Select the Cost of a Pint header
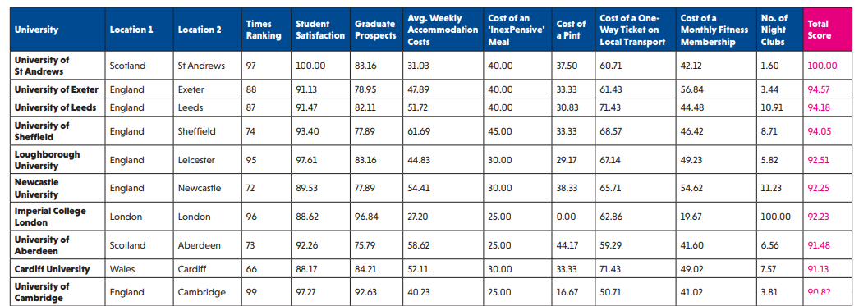The width and height of the screenshot is (868, 306). pyautogui.click(x=573, y=30)
